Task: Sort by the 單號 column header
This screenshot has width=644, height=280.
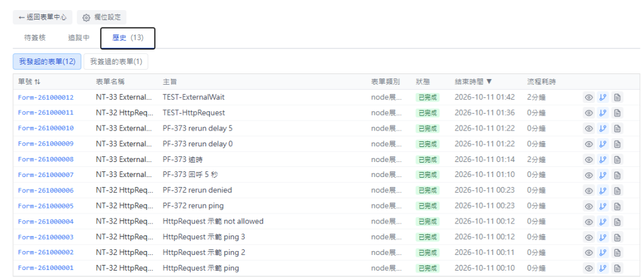Action: tap(29, 82)
